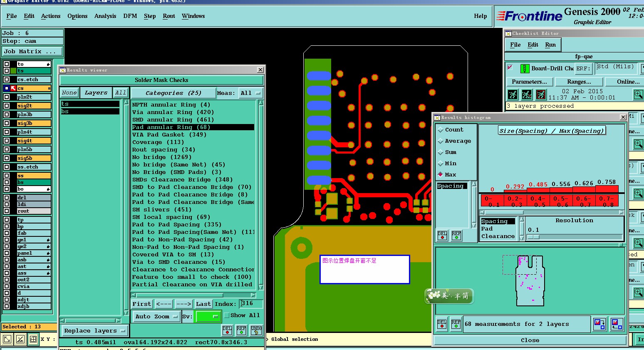Click UNDO icon in Results viewer
644x350 pixels.
click(256, 330)
